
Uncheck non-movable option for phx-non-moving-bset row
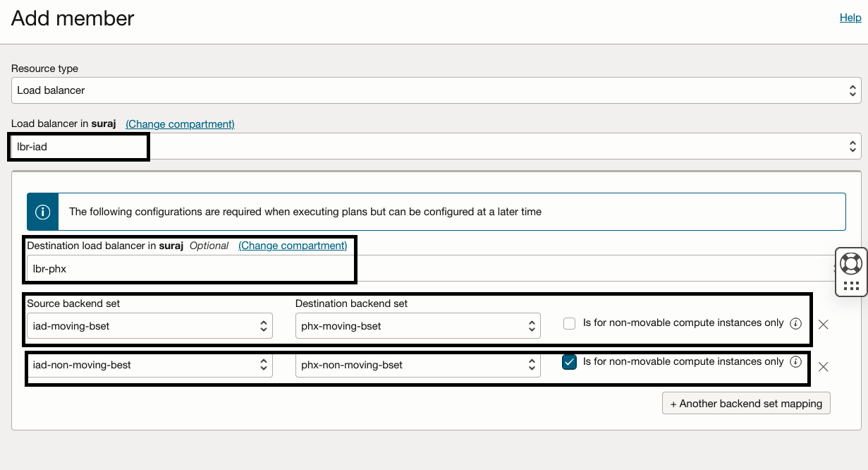[x=570, y=362]
